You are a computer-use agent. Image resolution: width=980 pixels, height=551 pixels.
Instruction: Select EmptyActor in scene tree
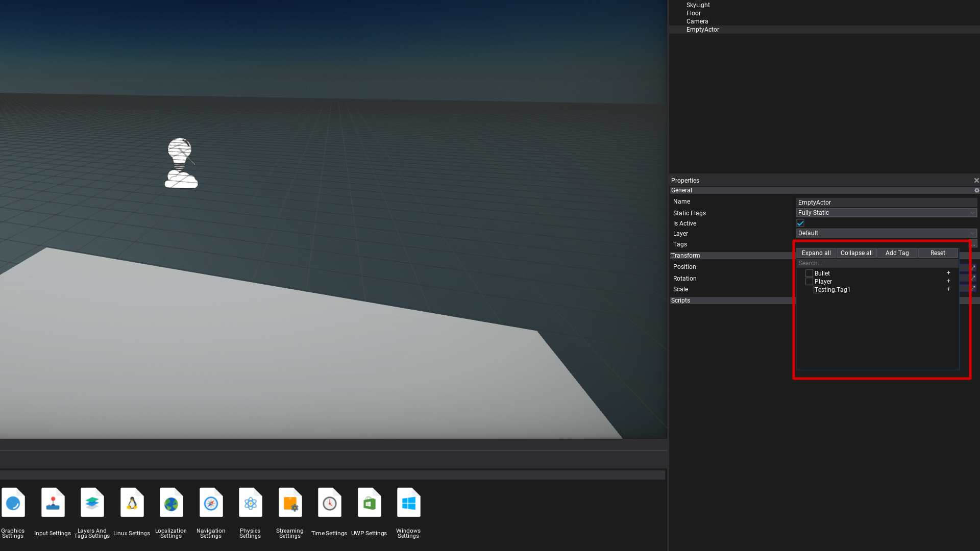point(702,30)
